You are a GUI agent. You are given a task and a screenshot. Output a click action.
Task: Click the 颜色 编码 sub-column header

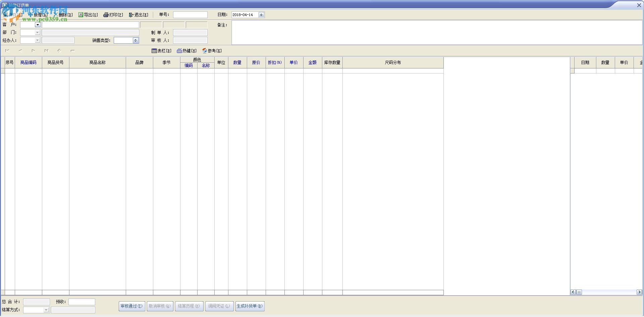click(189, 66)
